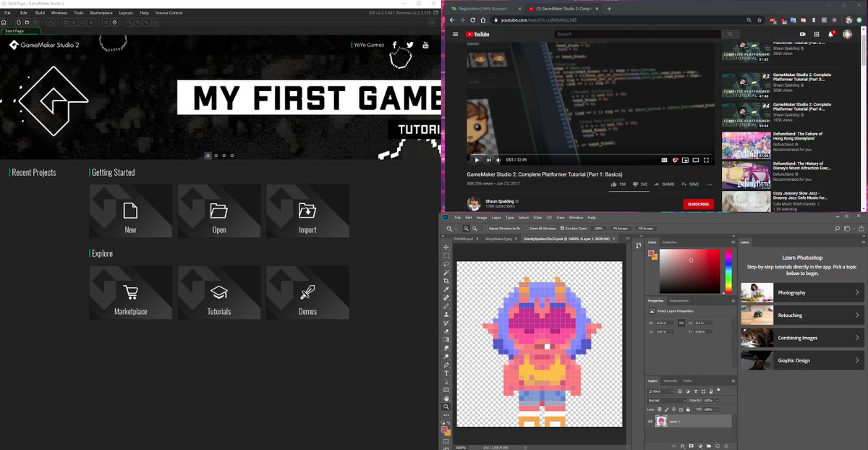Expand the Photography learn topic

(x=802, y=292)
